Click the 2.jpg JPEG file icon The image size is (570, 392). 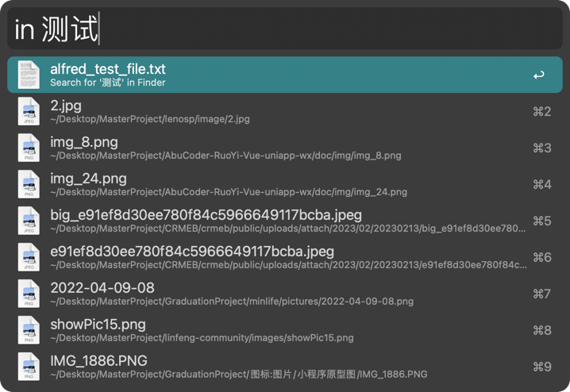tap(29, 111)
